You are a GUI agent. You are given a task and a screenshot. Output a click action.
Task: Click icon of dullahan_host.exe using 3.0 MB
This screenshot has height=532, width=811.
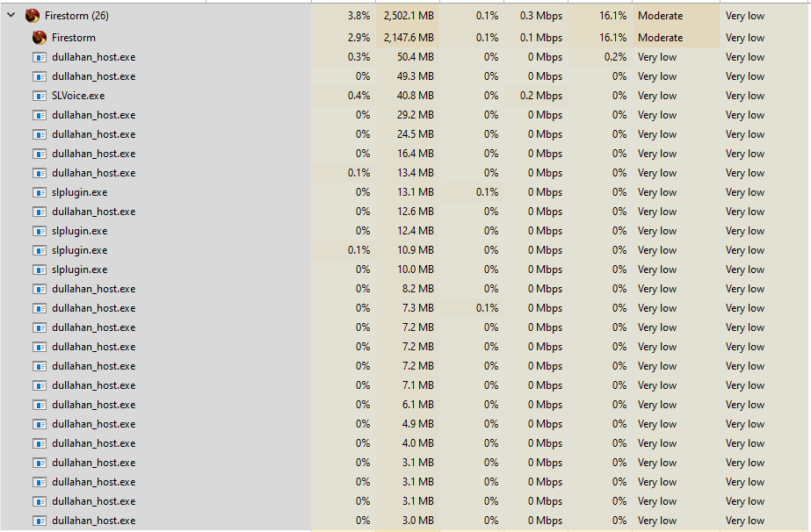tap(40, 521)
